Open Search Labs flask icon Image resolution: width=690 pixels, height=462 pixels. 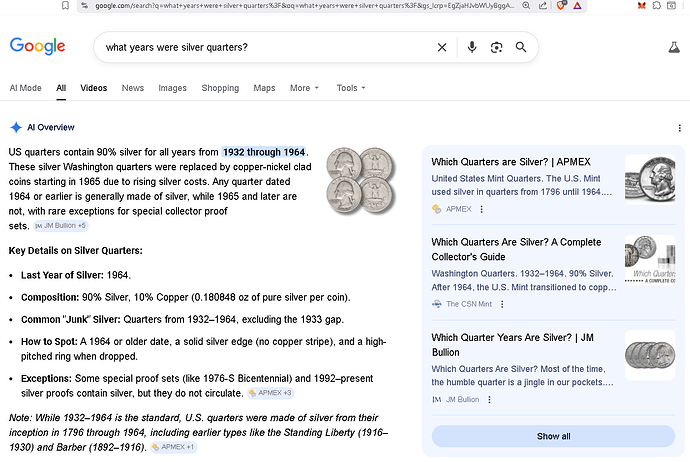pyautogui.click(x=673, y=47)
